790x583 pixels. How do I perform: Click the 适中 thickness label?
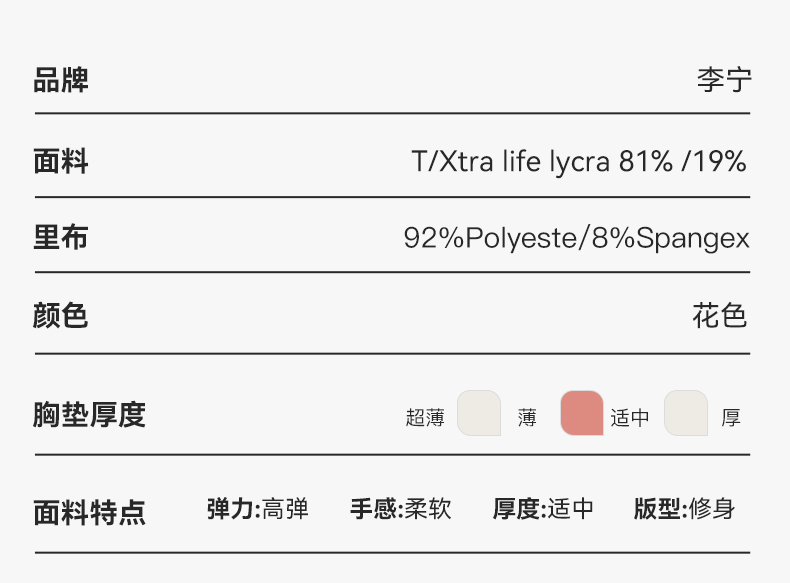tap(630, 418)
